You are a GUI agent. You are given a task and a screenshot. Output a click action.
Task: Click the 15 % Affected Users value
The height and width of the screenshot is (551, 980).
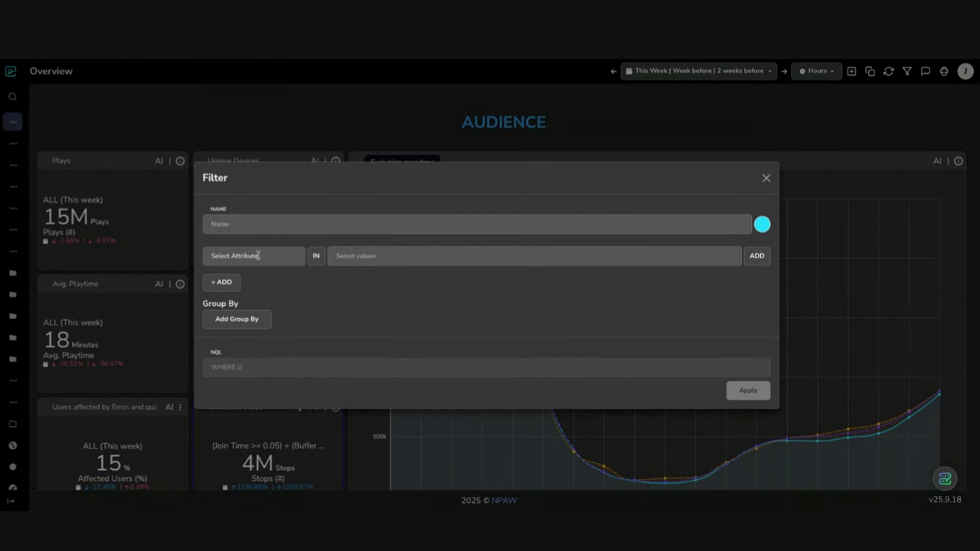[113, 463]
